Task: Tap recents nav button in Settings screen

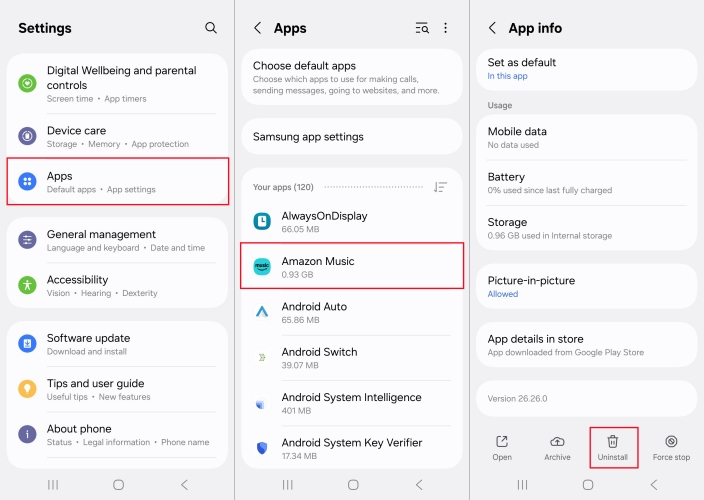Action: tap(53, 485)
